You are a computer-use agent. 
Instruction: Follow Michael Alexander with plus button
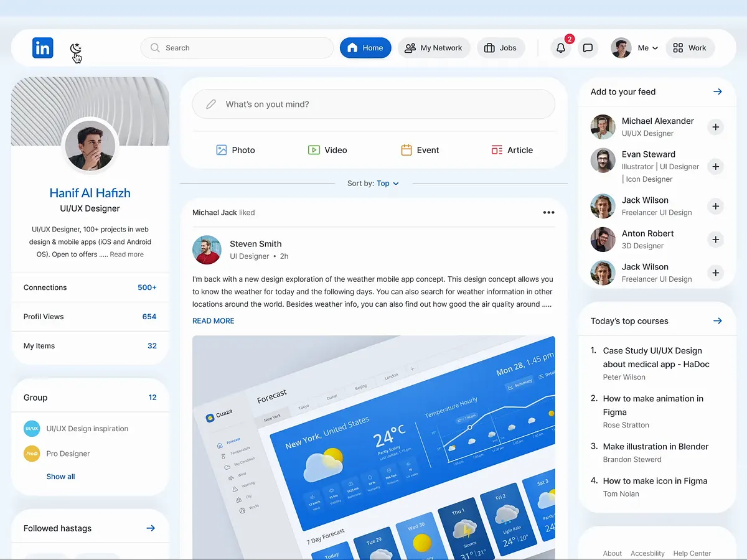click(716, 128)
